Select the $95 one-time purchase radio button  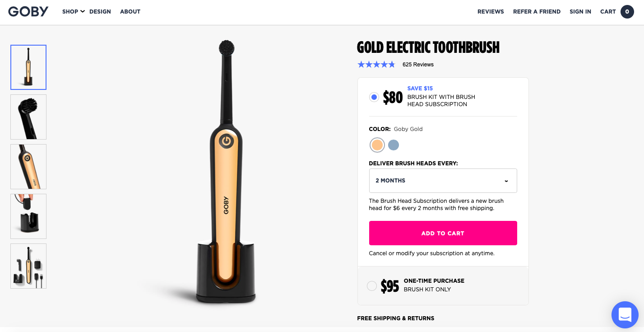pos(372,286)
